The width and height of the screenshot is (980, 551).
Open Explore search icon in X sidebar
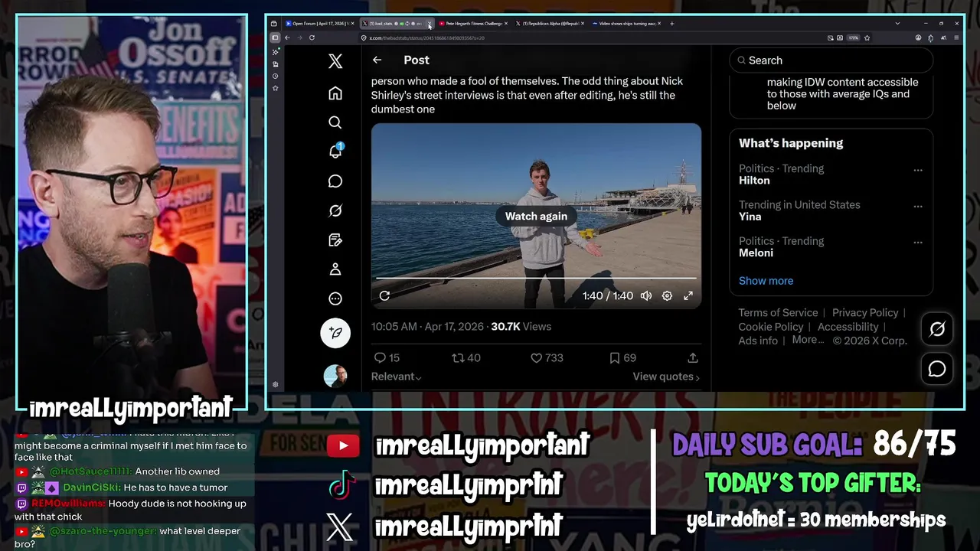[x=335, y=122]
